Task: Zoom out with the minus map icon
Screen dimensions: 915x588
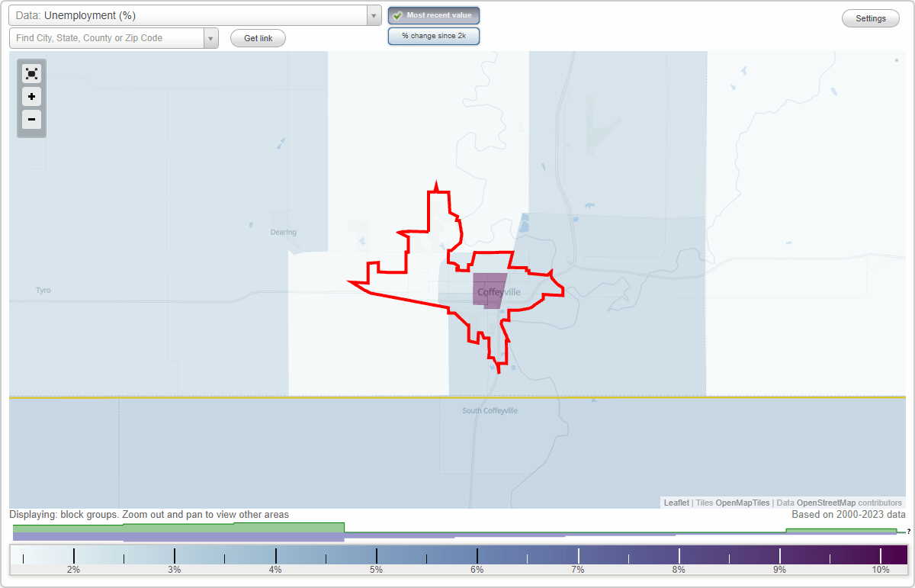Action: click(x=31, y=120)
